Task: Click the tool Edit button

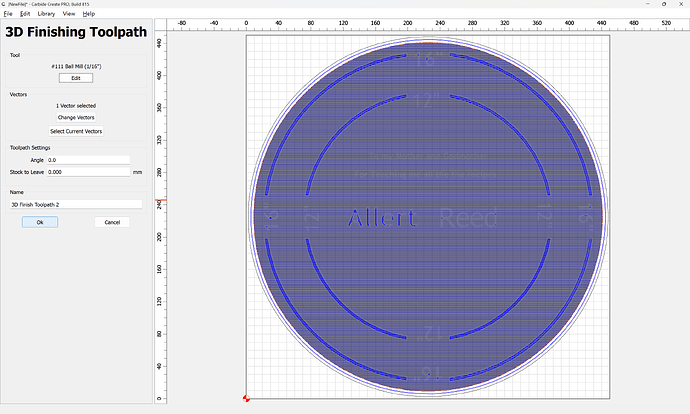Action: pos(76,78)
